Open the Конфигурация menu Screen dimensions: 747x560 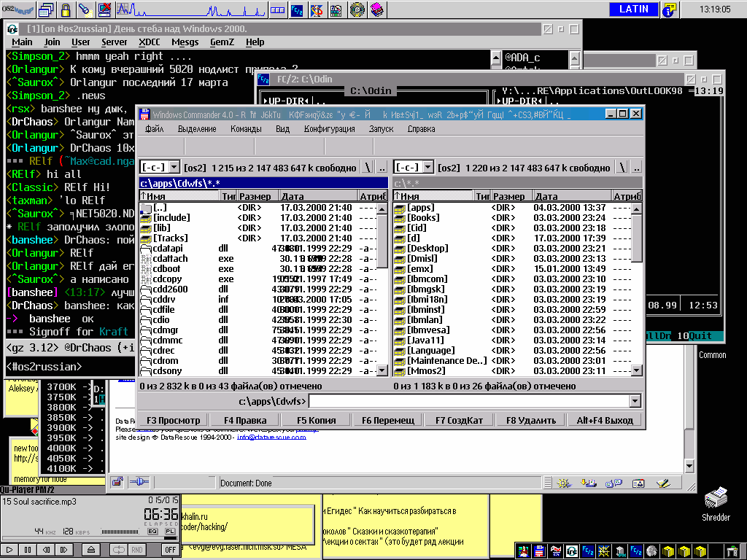(329, 129)
